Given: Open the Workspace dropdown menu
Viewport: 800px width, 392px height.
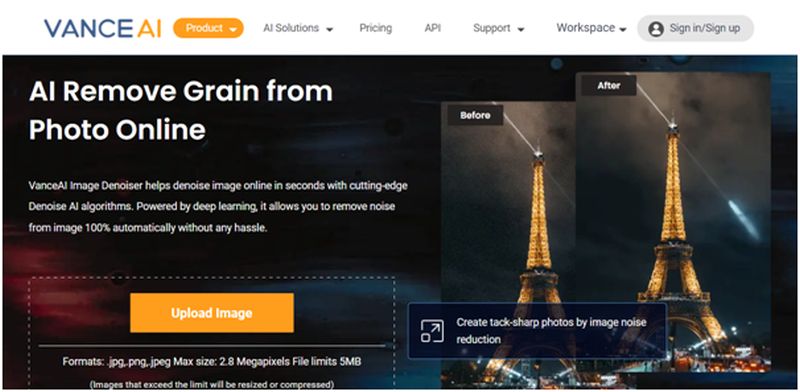Looking at the screenshot, I should [x=591, y=28].
